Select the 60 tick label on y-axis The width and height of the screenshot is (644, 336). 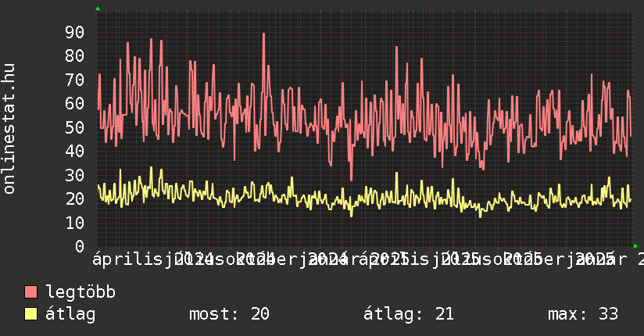[74, 103]
